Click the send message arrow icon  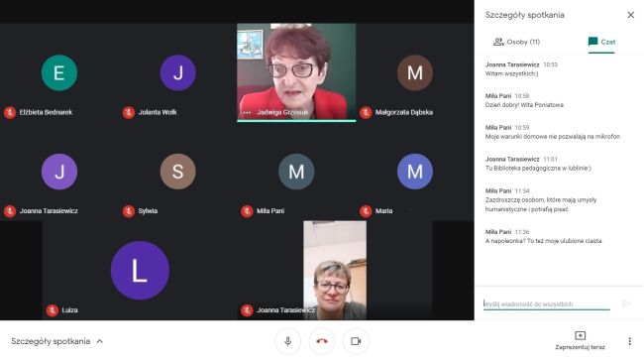coord(626,304)
